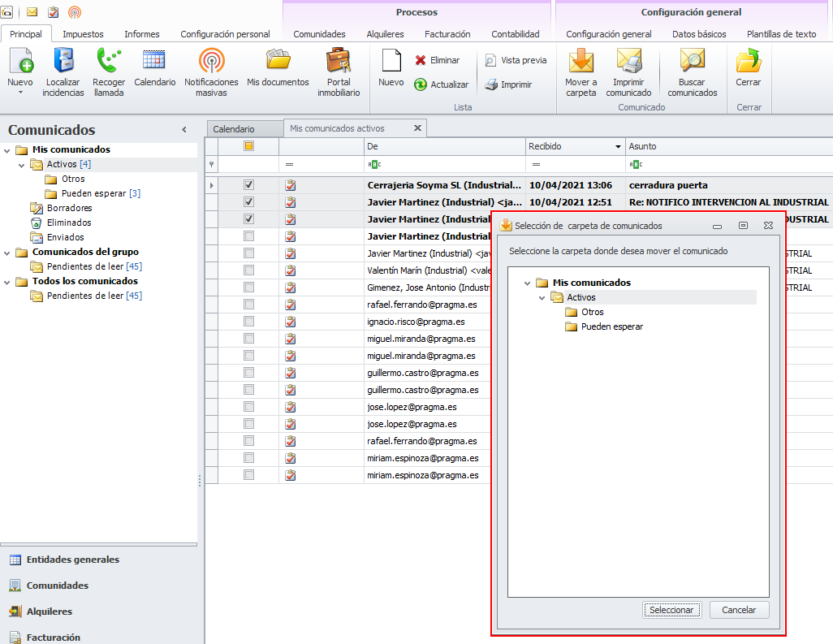Switch to the Impuestos ribbon tab
The width and height of the screenshot is (833, 644).
83,34
